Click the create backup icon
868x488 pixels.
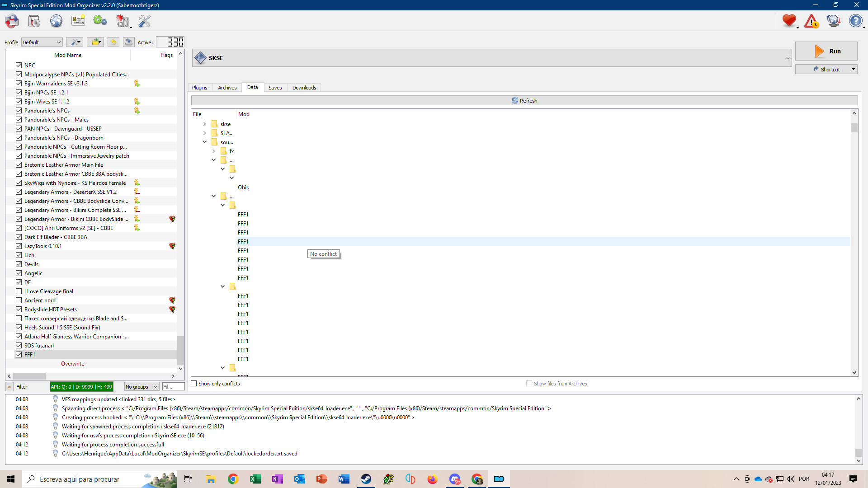[x=129, y=42]
